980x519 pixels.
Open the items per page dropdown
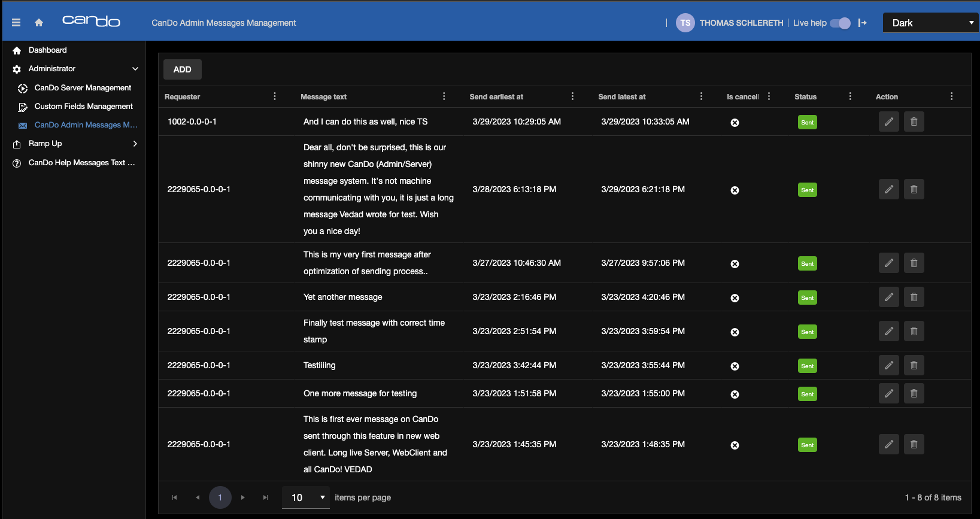pos(306,497)
